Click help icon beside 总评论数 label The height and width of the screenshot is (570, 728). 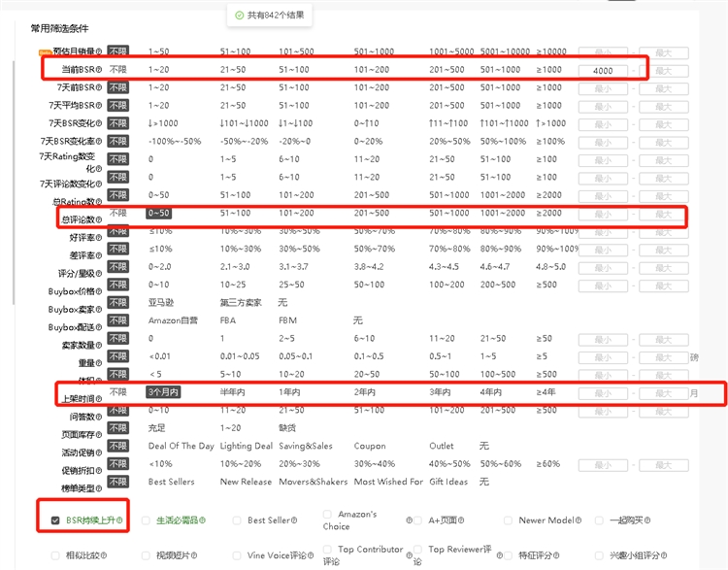tap(99, 219)
